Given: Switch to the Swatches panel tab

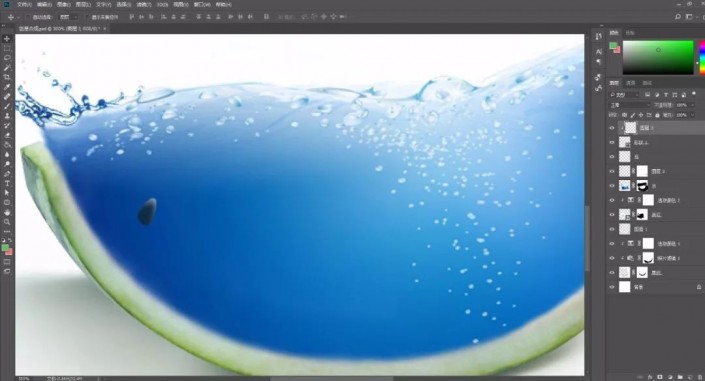Looking at the screenshot, I should [x=630, y=33].
